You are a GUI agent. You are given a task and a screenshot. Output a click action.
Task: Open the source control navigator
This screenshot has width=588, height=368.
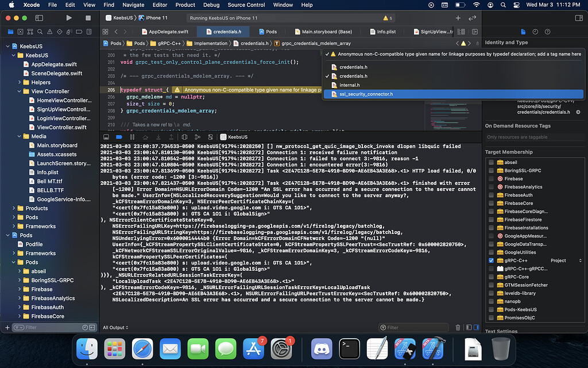pos(20,32)
